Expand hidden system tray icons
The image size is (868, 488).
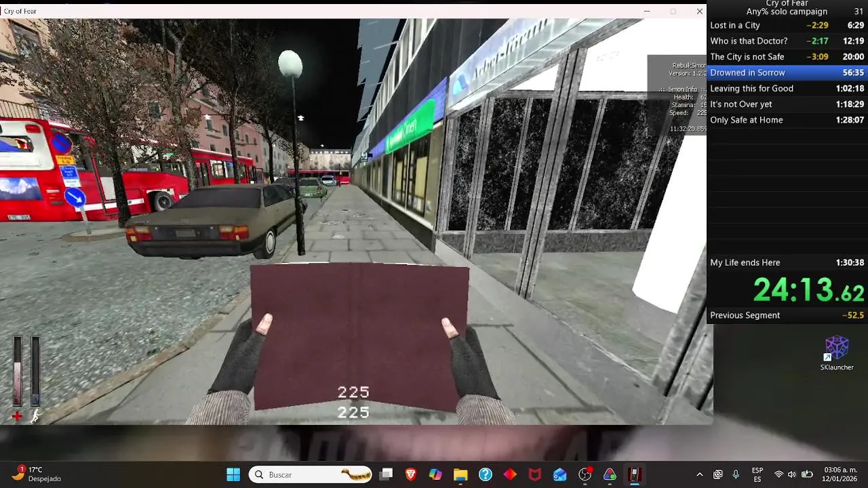pos(700,474)
